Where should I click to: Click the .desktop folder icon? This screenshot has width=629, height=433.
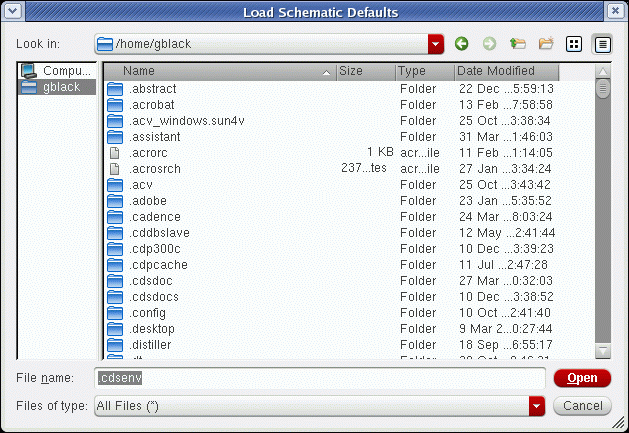point(115,329)
